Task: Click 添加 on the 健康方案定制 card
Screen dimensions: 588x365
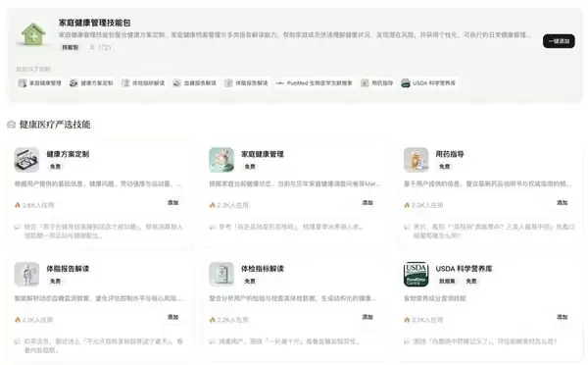Action: click(172, 203)
